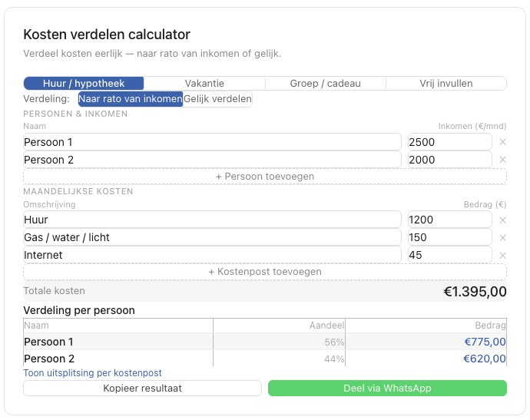Remove the Internet cost entry
The height and width of the screenshot is (420, 530).
pos(502,255)
